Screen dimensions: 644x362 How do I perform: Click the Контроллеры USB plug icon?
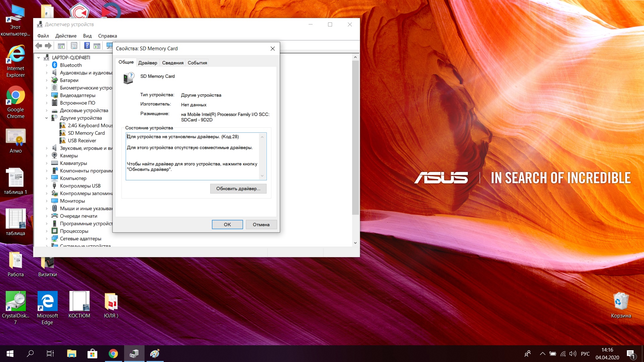[54, 186]
